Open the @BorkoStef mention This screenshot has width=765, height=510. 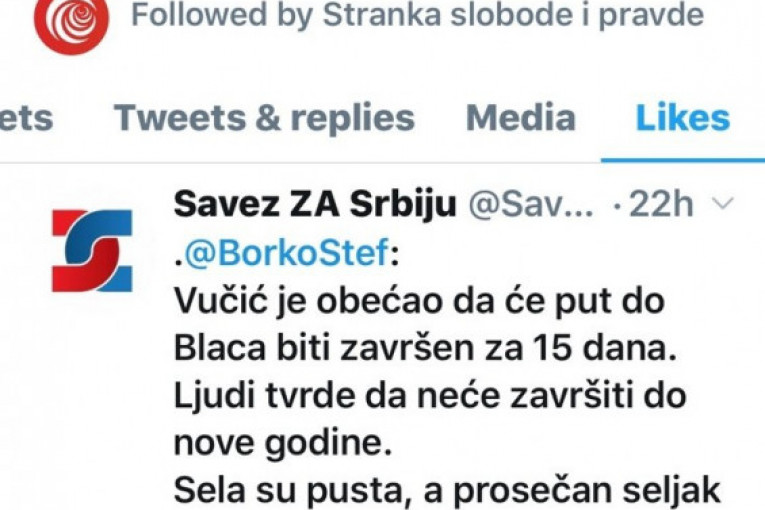287,252
